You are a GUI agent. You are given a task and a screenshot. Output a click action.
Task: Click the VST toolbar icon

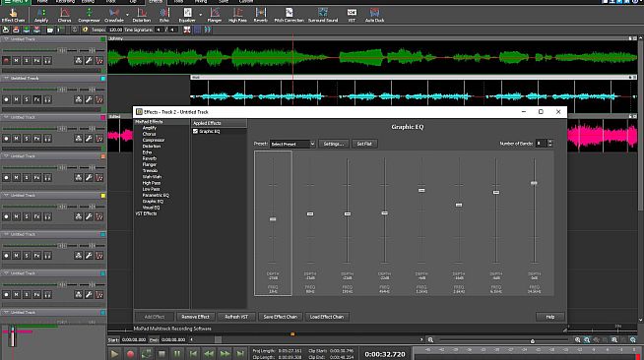tap(352, 15)
